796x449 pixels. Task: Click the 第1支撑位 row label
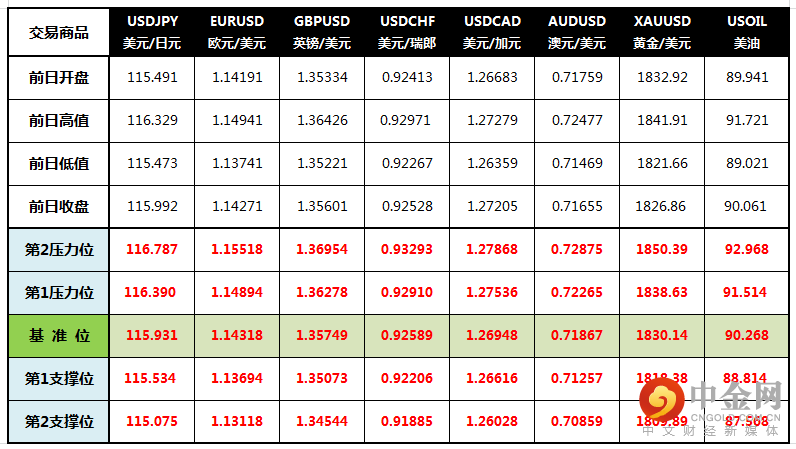click(x=58, y=379)
